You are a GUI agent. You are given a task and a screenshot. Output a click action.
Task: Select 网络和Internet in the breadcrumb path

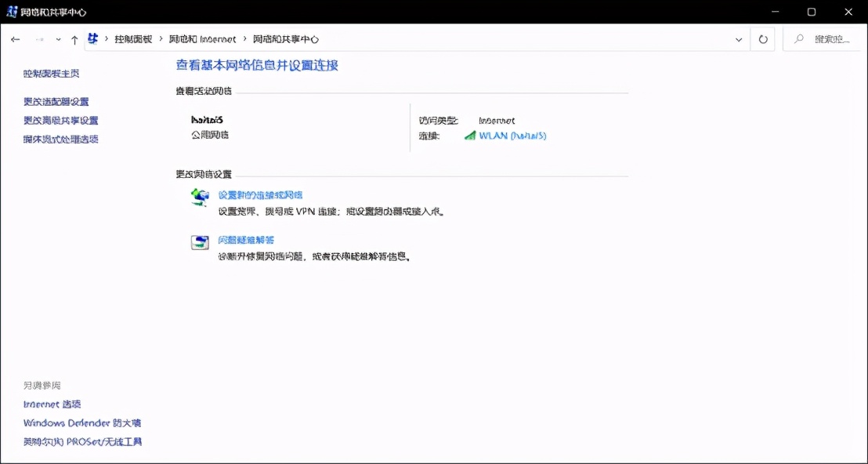click(x=202, y=38)
